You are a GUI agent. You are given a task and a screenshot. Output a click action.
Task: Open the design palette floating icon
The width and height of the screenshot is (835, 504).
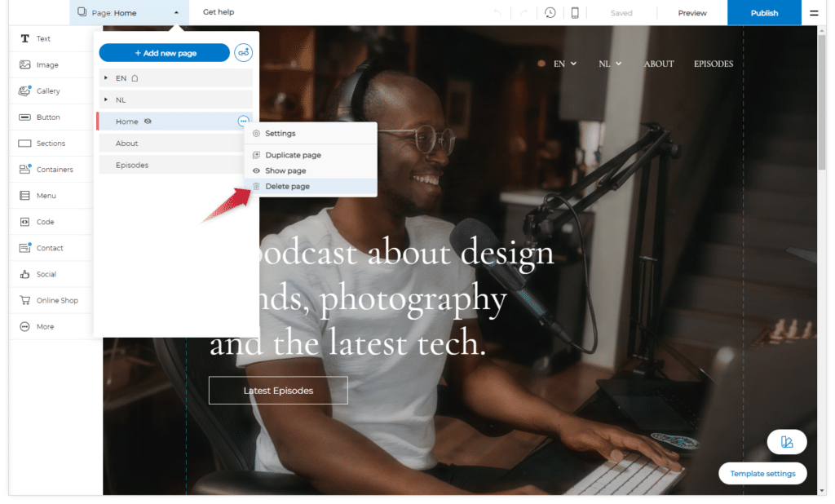tap(787, 442)
